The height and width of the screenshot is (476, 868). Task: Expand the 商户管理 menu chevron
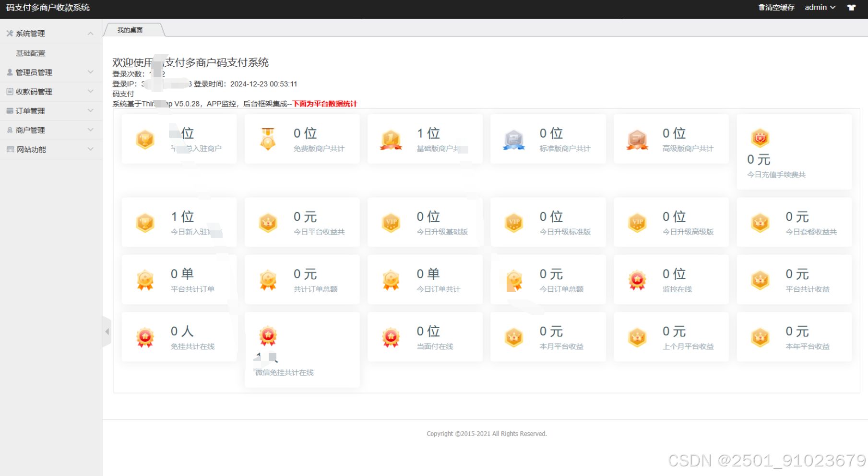(91, 130)
